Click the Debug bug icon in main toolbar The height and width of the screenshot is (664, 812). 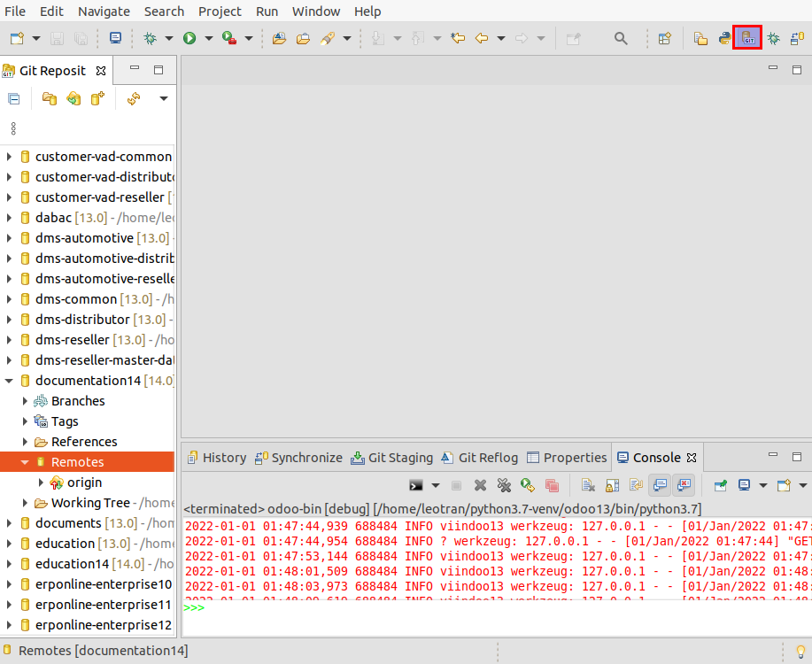(x=150, y=38)
